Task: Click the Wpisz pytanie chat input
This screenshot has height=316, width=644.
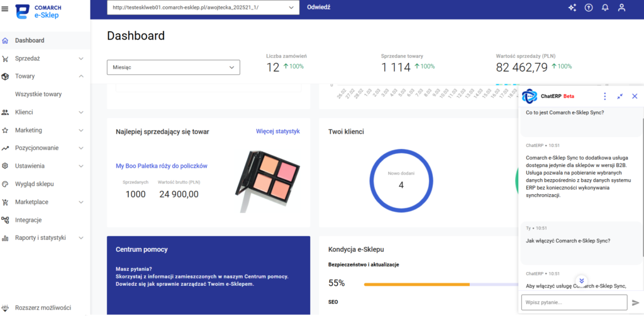Action: 574,303
